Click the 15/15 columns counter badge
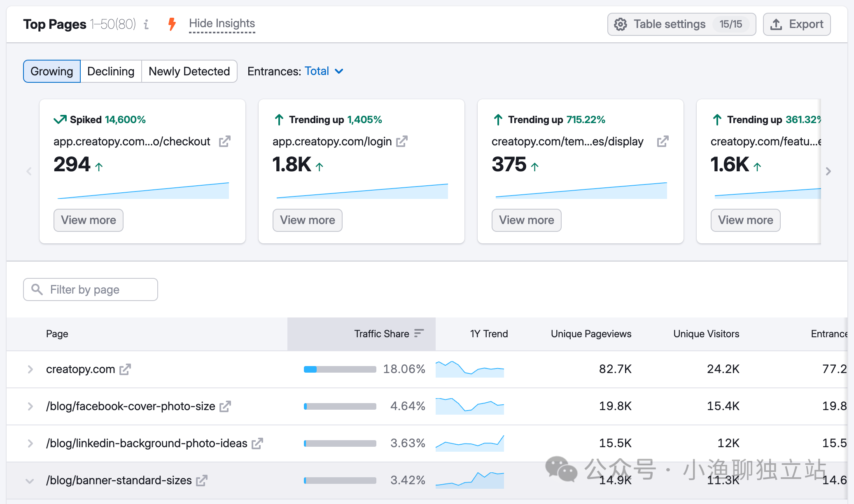 pyautogui.click(x=731, y=24)
